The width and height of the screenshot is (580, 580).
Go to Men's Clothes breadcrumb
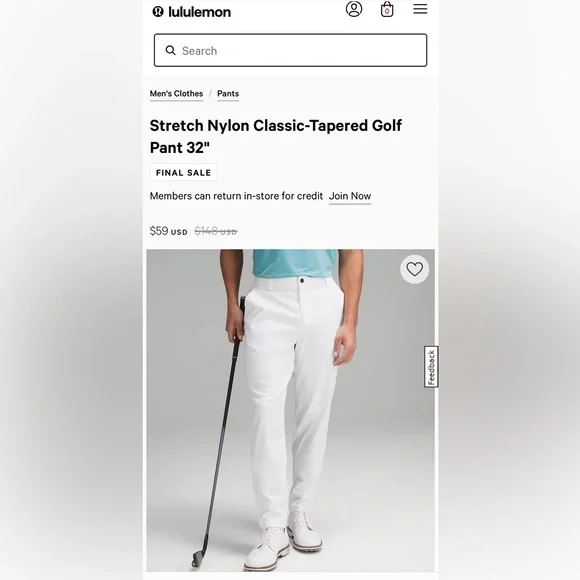(176, 94)
